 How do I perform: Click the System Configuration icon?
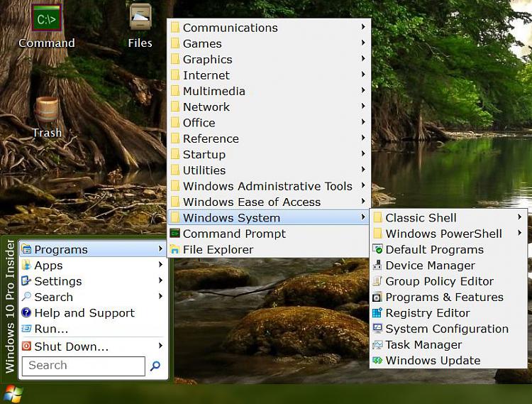point(377,329)
